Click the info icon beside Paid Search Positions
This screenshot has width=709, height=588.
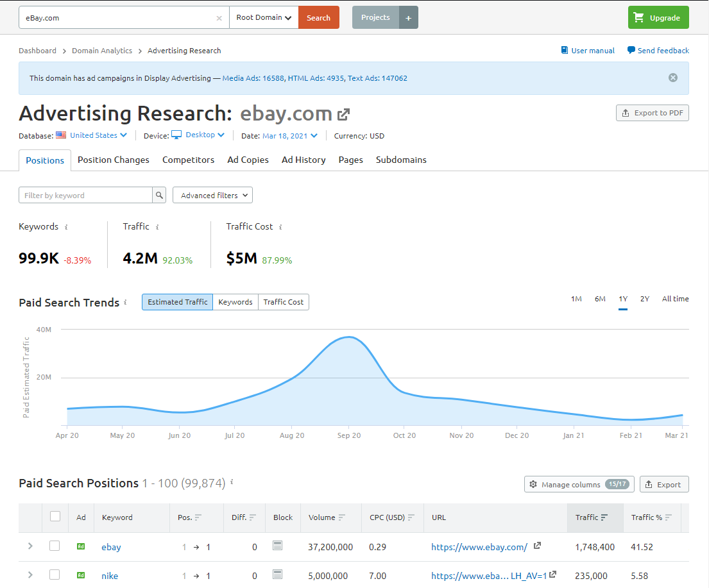(232, 482)
